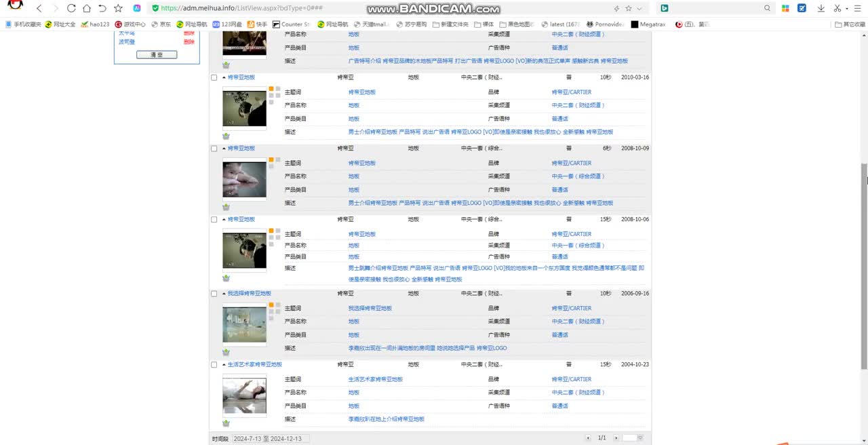Open the Megatrax bookmark
The height and width of the screenshot is (445, 868).
647,24
